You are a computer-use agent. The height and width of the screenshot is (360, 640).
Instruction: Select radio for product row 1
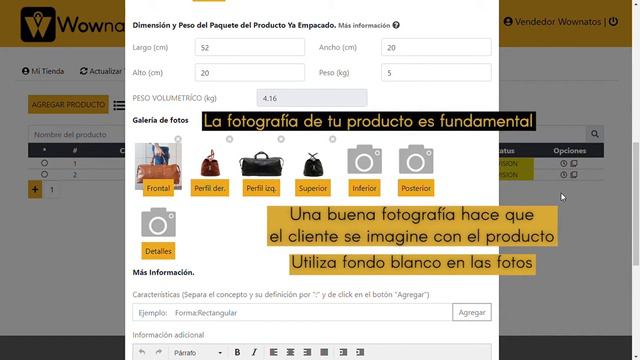point(44,163)
